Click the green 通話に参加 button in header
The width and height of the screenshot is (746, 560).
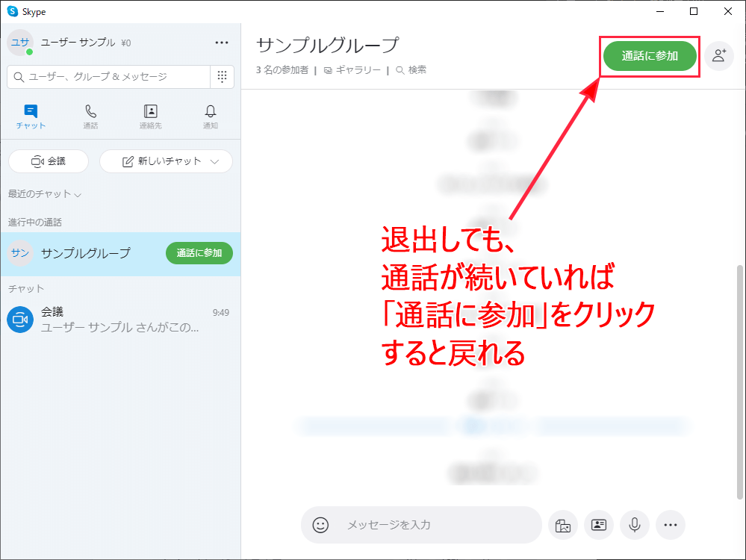point(650,56)
